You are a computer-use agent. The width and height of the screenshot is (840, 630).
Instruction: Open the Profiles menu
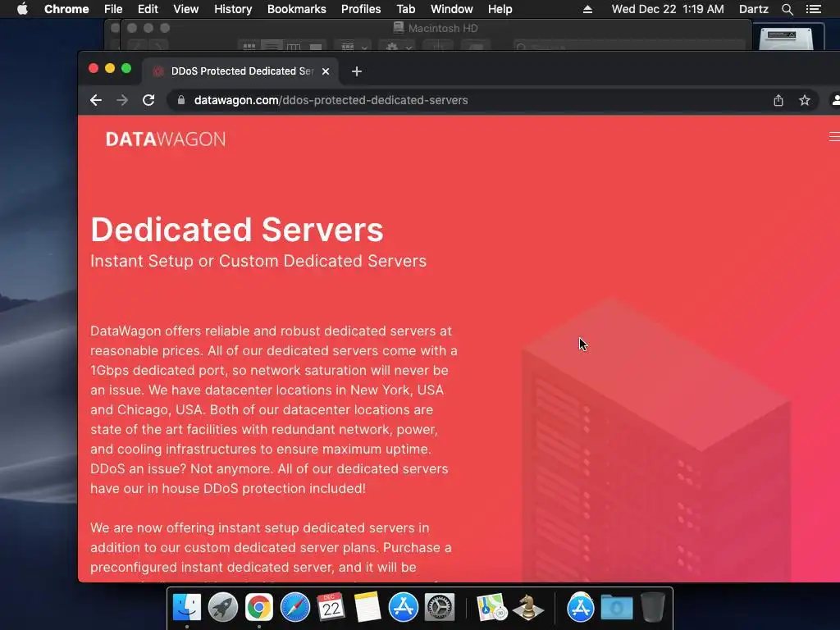coord(361,9)
